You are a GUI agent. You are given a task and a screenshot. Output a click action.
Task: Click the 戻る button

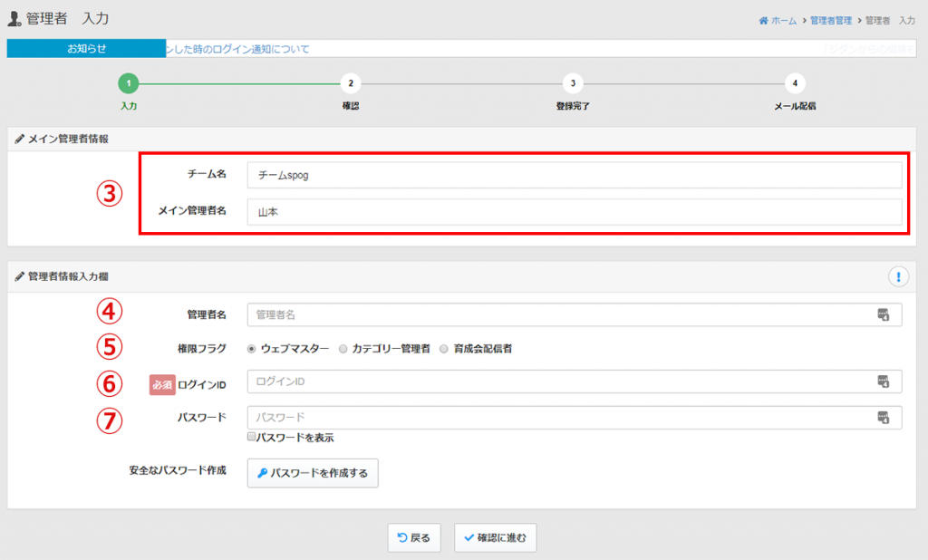pyautogui.click(x=414, y=537)
